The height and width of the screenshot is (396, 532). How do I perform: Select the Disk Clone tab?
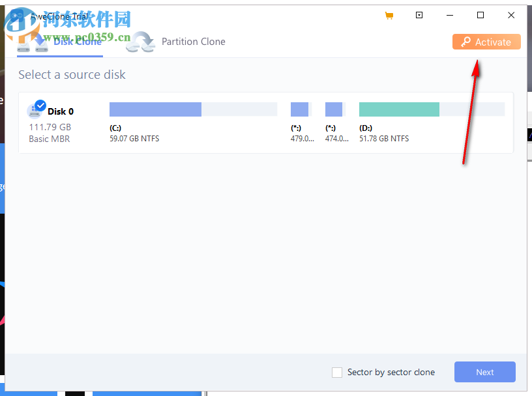tap(78, 41)
